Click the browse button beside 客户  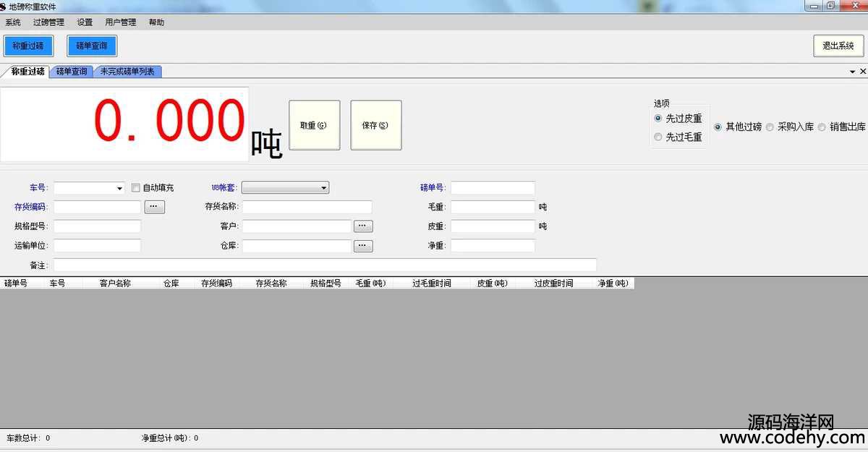363,226
